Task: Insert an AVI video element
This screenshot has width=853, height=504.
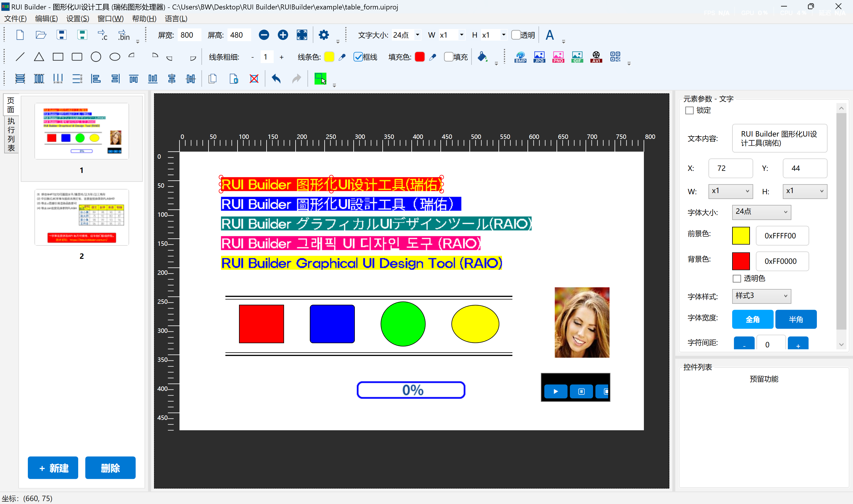Action: point(596,57)
